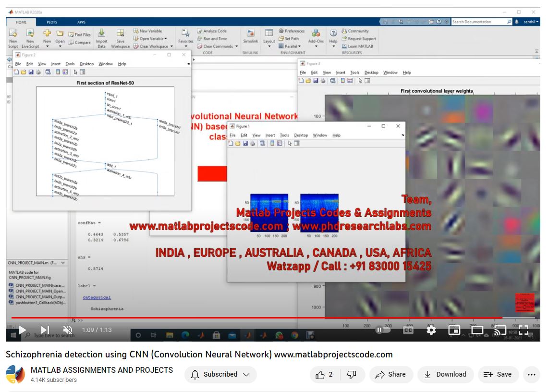This screenshot has height=392, width=548.
Task: Toggle the autoplay switch in player
Action: point(382,330)
